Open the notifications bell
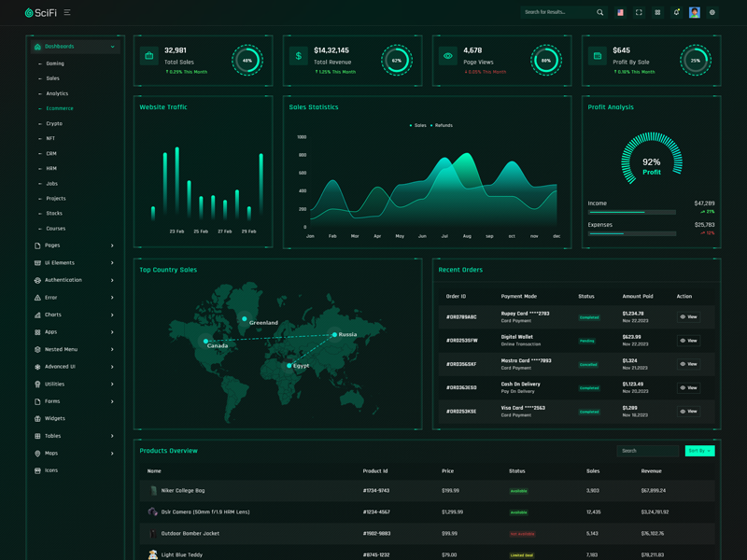This screenshot has width=747, height=560. point(676,12)
